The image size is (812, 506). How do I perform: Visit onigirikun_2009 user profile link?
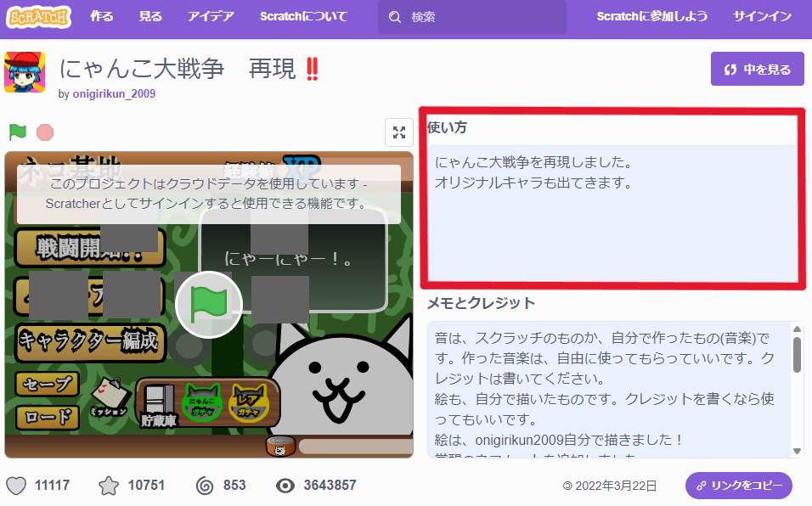pyautogui.click(x=114, y=93)
